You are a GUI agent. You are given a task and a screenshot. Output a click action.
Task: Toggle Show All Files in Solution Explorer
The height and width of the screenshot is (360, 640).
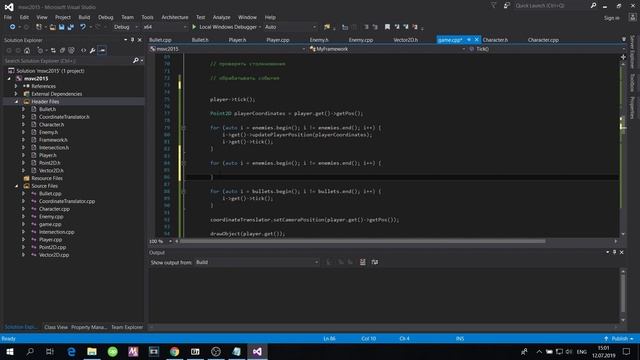pos(71,50)
